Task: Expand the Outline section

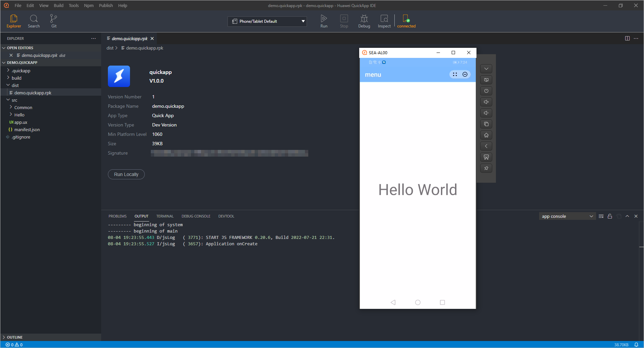Action: point(51,337)
